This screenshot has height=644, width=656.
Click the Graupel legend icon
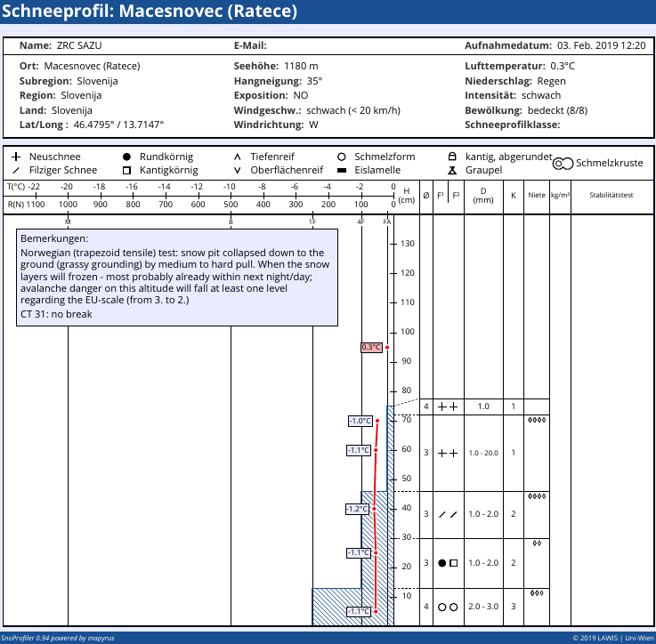click(x=452, y=170)
